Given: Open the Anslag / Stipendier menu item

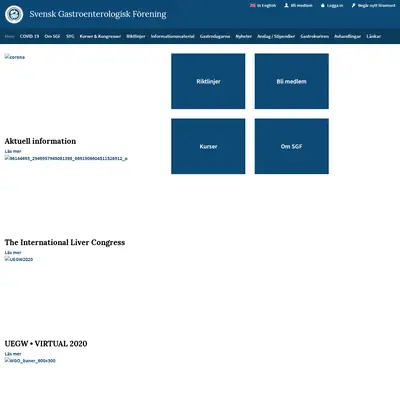Looking at the screenshot, I should (276, 36).
